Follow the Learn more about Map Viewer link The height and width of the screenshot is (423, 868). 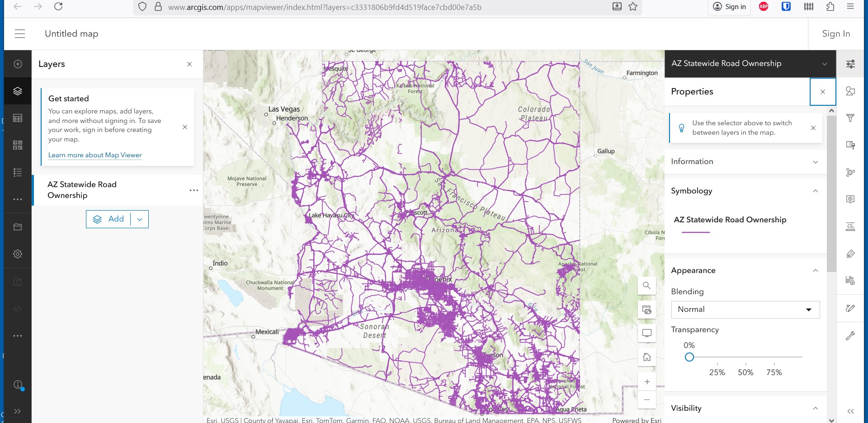click(95, 155)
